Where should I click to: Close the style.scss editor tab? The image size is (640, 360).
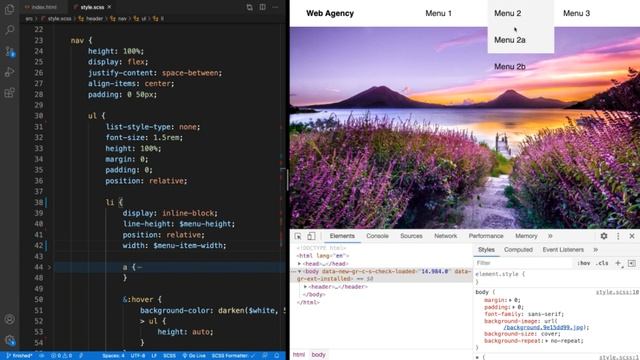pos(109,7)
